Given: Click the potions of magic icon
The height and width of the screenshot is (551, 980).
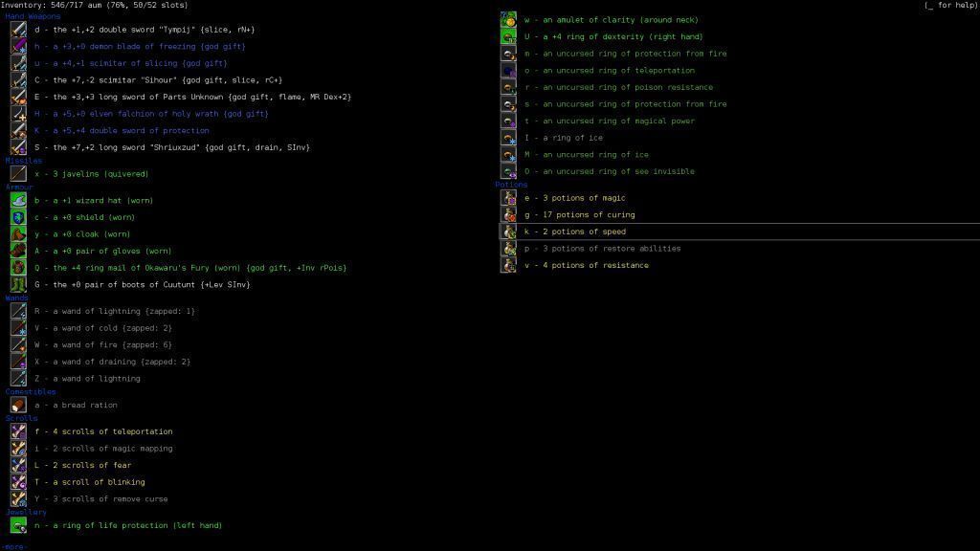Looking at the screenshot, I should [x=508, y=198].
